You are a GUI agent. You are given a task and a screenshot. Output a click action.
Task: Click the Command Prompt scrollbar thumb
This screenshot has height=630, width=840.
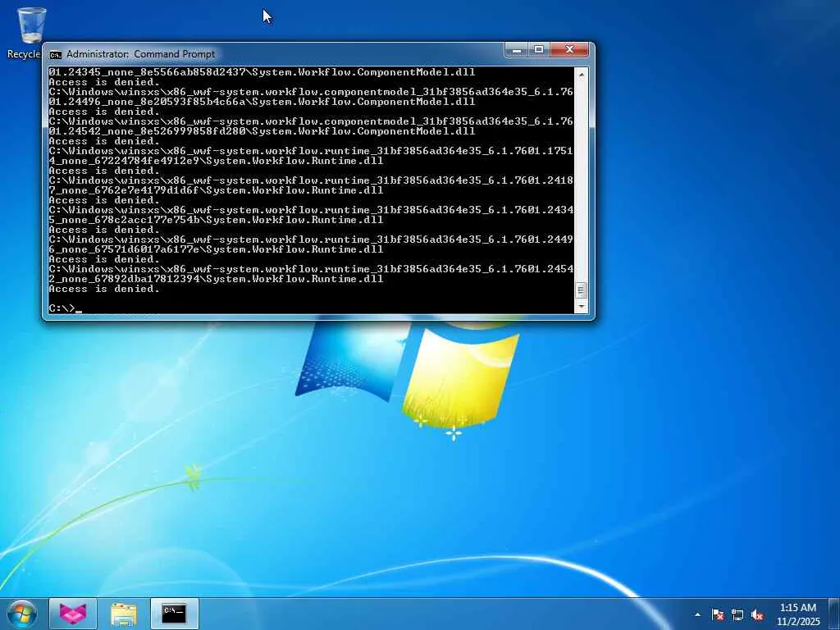[x=582, y=290]
